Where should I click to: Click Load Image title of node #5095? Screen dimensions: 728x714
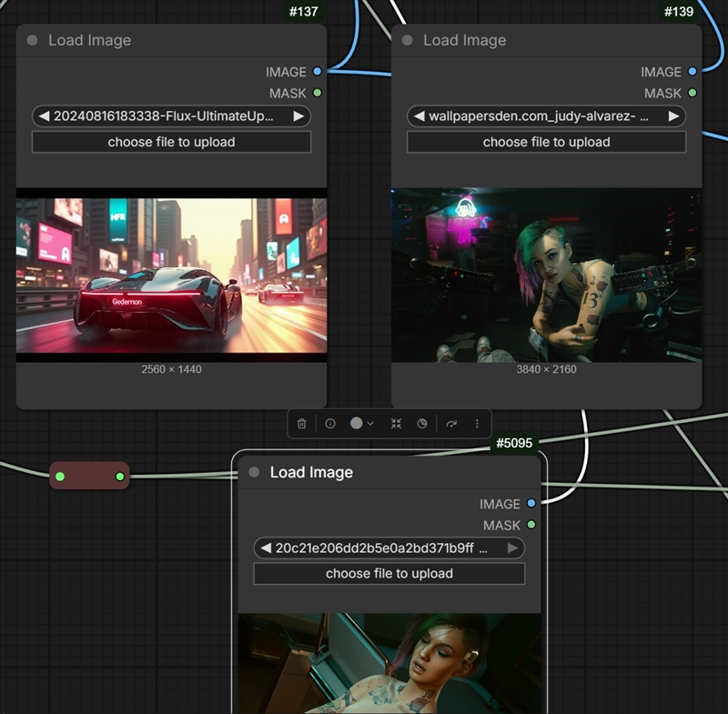[x=311, y=472]
